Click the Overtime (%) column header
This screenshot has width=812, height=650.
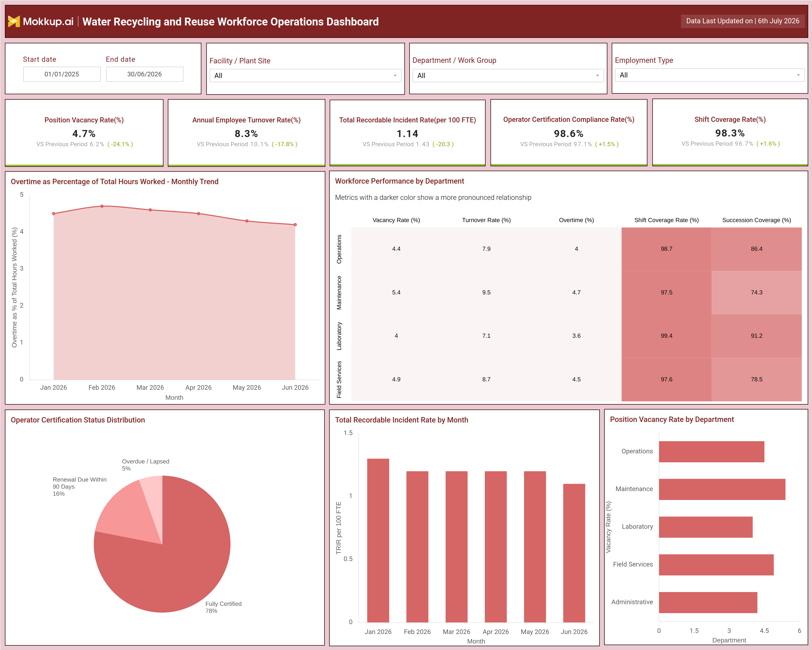click(576, 220)
